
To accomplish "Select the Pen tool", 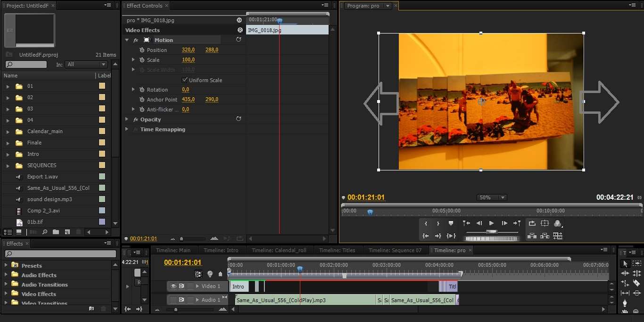I will click(x=625, y=303).
